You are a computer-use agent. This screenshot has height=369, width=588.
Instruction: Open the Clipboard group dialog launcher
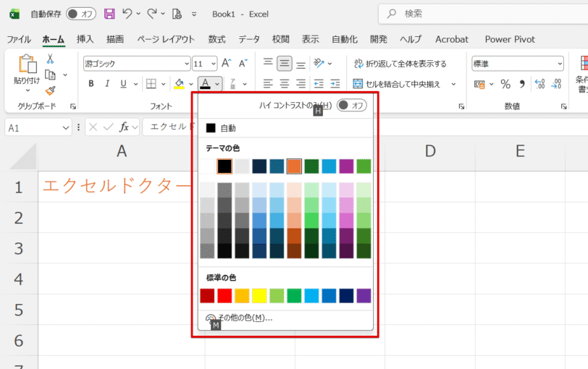coord(73,107)
